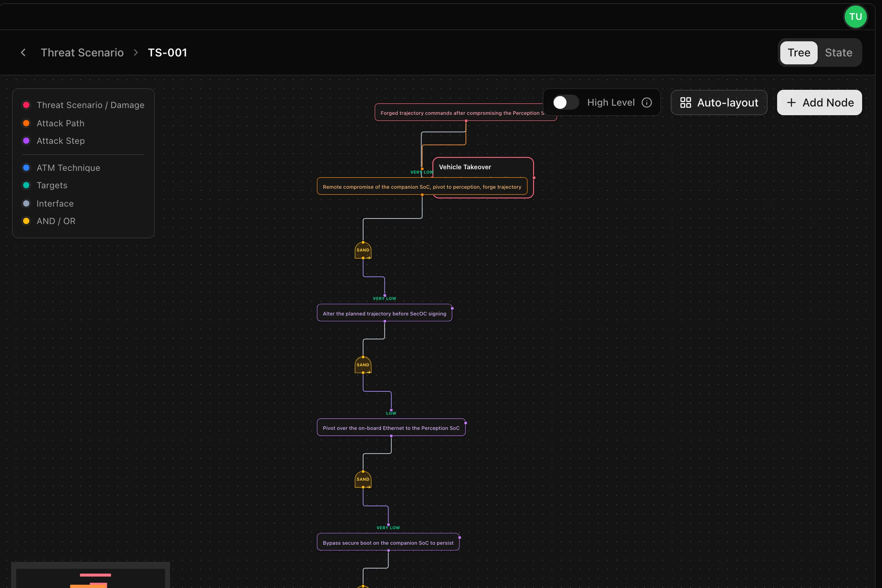This screenshot has height=588, width=882.
Task: Select Alter the planned trajectory node
Action: (x=384, y=313)
